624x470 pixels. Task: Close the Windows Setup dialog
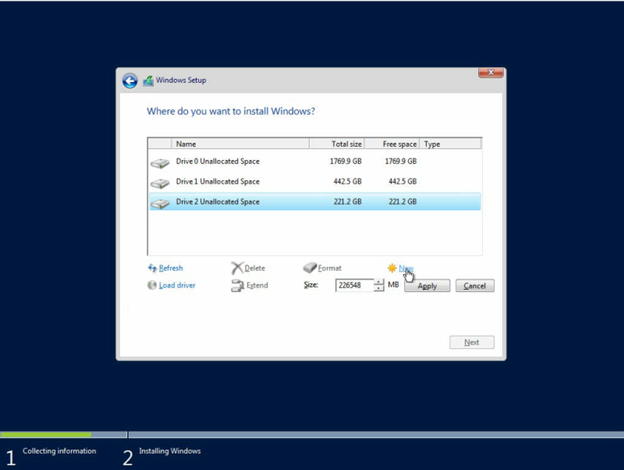[491, 72]
